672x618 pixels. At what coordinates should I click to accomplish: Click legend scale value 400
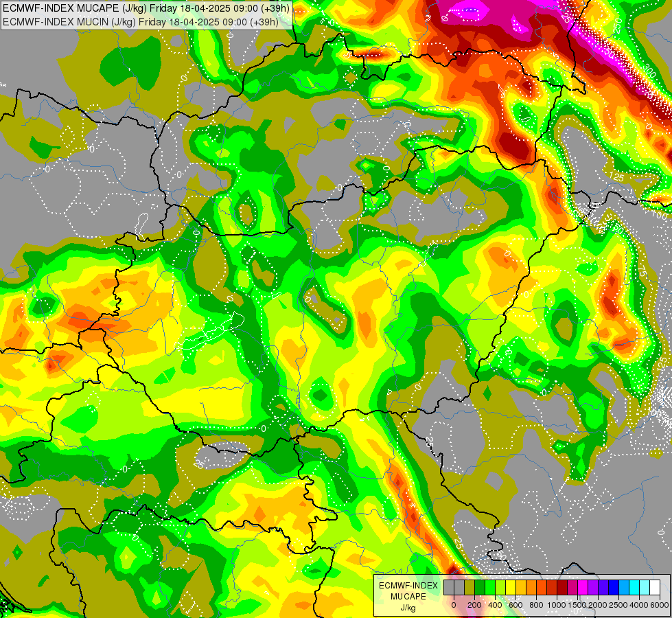click(495, 605)
